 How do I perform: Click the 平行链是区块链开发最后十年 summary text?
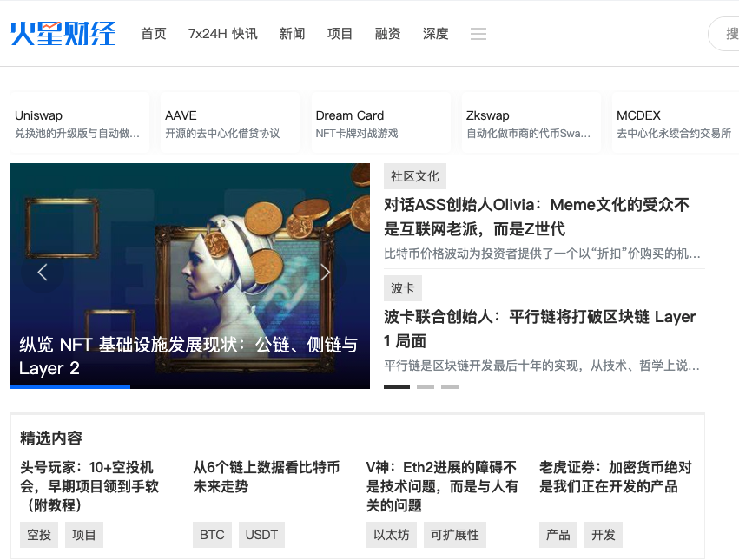pyautogui.click(x=542, y=366)
